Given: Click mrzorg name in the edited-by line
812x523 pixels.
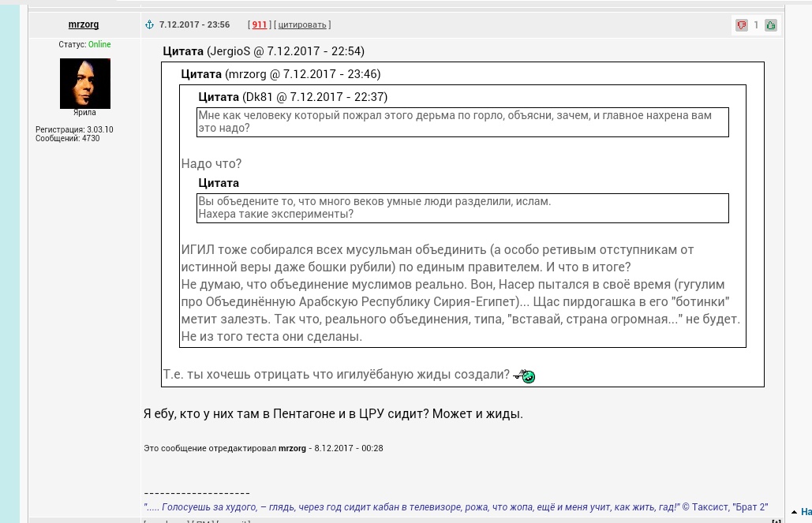Looking at the screenshot, I should (292, 448).
